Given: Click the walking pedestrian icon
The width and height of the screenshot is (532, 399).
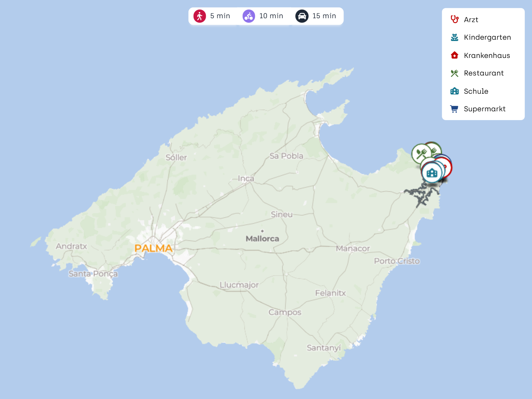Looking at the screenshot, I should (x=200, y=16).
